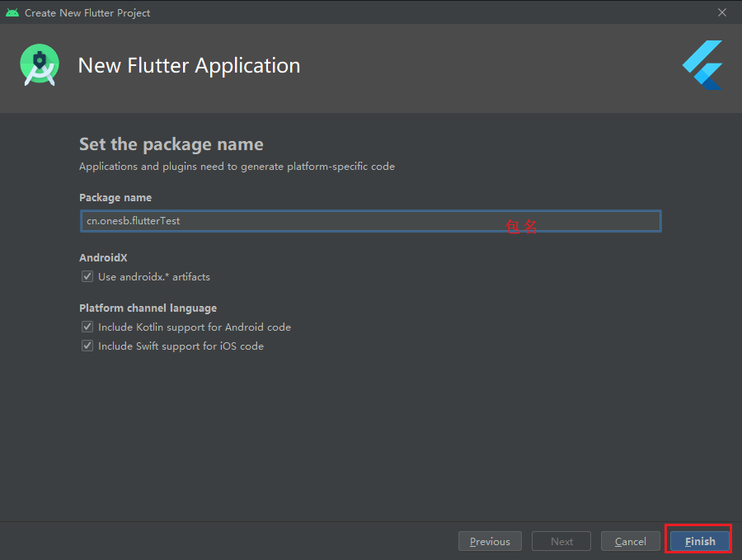Screen dimensions: 742x560
Task: Select the small Android head icon top left
Action: [12, 12]
